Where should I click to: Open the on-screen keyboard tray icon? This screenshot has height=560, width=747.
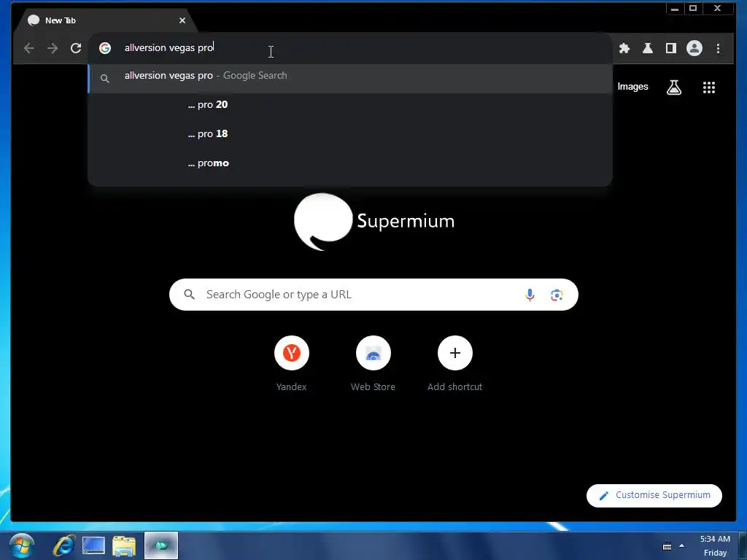[667, 546]
